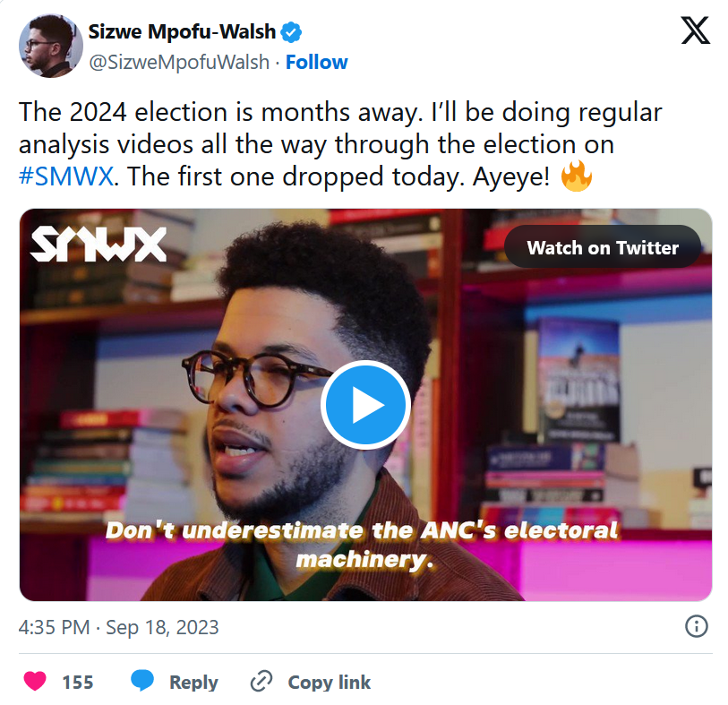
Task: Follow @SizweMpofuWalsh
Action: tap(317, 62)
